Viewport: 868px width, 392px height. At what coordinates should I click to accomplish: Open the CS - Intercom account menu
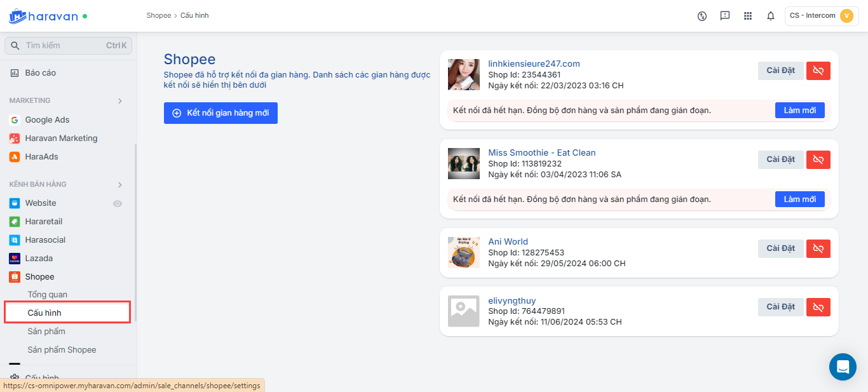[x=822, y=16]
